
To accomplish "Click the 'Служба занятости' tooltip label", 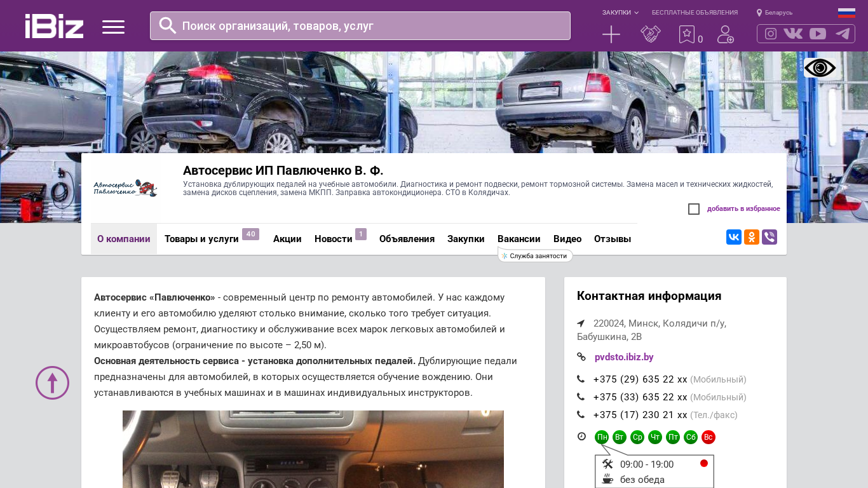I will click(x=536, y=256).
